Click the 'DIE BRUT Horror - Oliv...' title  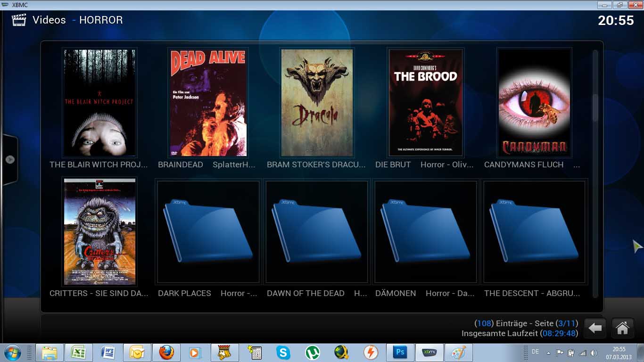coord(424,165)
